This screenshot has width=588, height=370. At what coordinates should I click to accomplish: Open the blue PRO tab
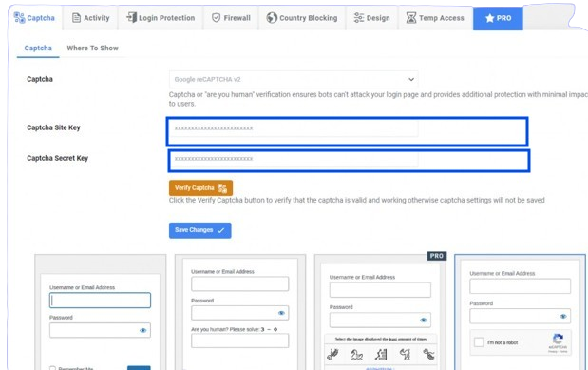(x=498, y=18)
